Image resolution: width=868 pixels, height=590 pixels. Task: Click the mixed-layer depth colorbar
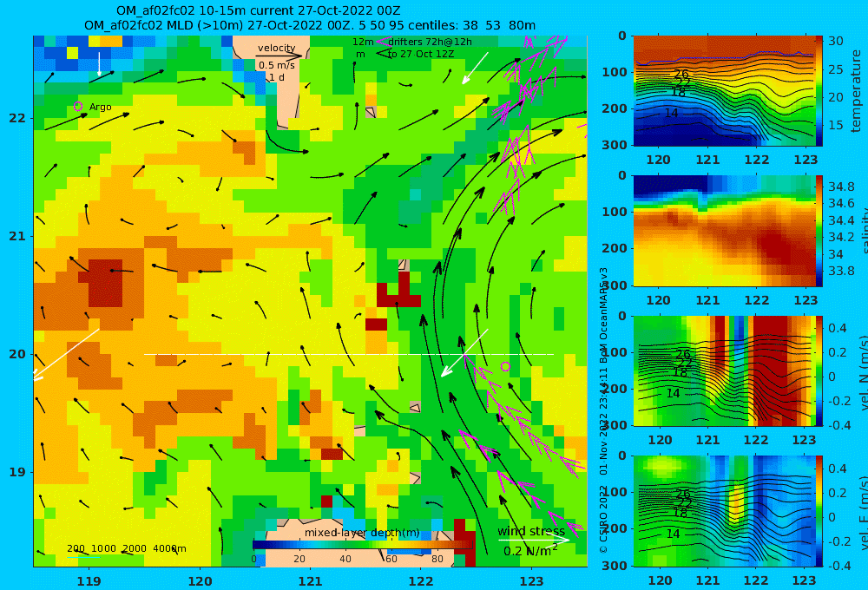click(x=363, y=545)
